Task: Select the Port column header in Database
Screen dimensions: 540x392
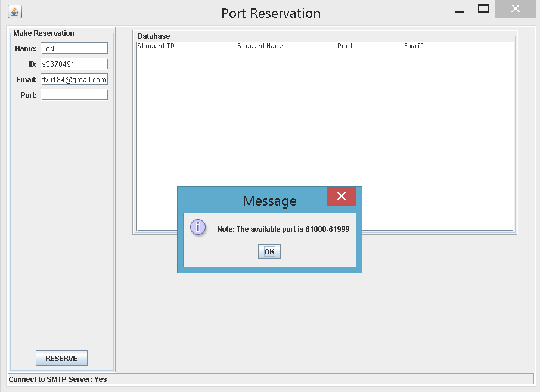Action: [x=345, y=46]
